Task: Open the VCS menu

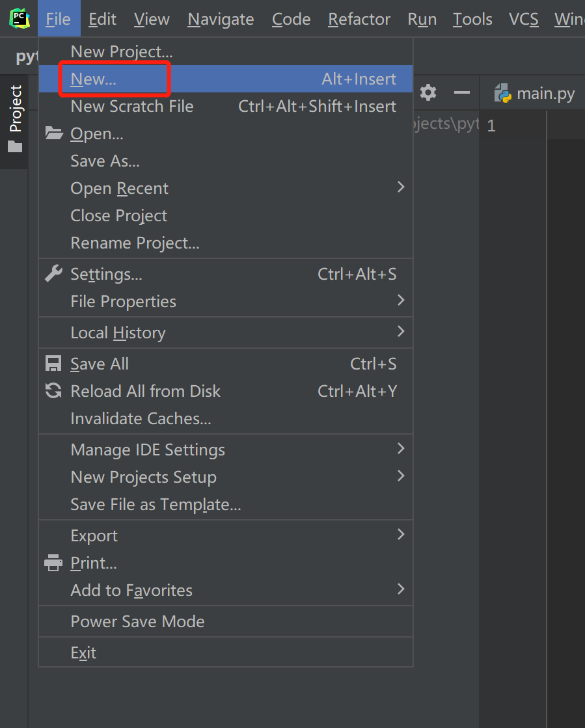Action: pyautogui.click(x=523, y=19)
